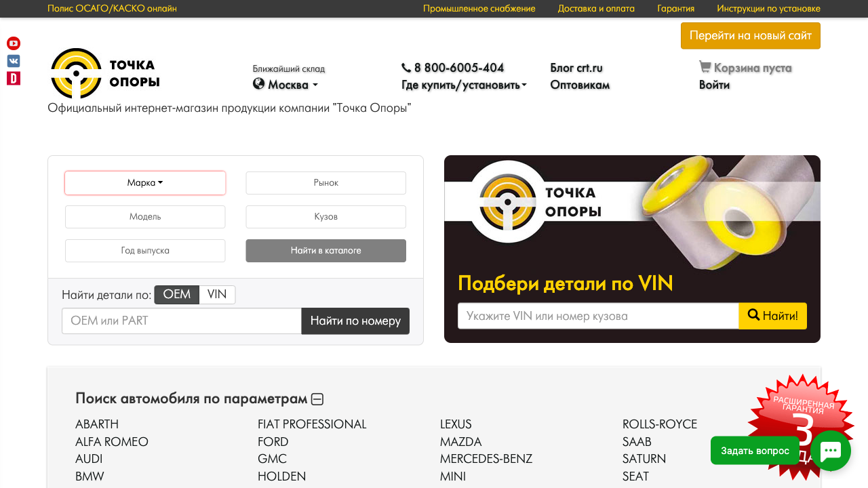The height and width of the screenshot is (488, 868).
Task: Open the Оптовикам link
Action: (x=580, y=85)
